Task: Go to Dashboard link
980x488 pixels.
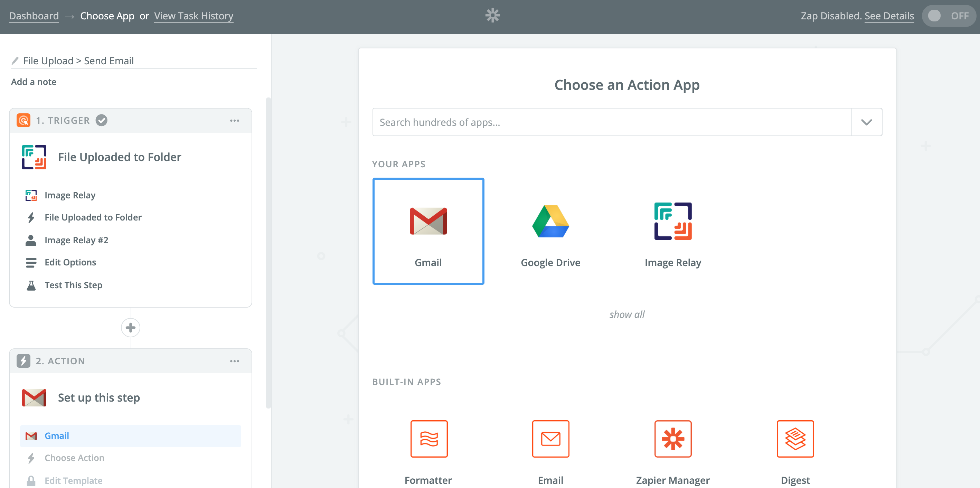Action: coord(34,16)
